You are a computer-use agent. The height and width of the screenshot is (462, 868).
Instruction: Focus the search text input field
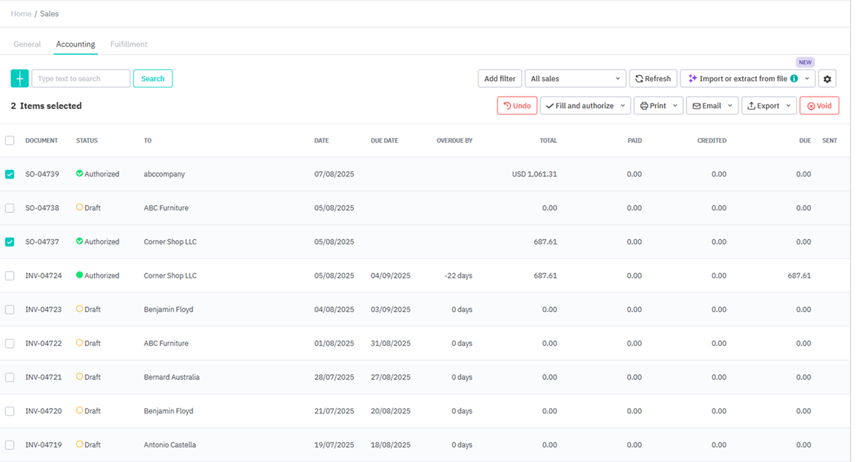81,78
